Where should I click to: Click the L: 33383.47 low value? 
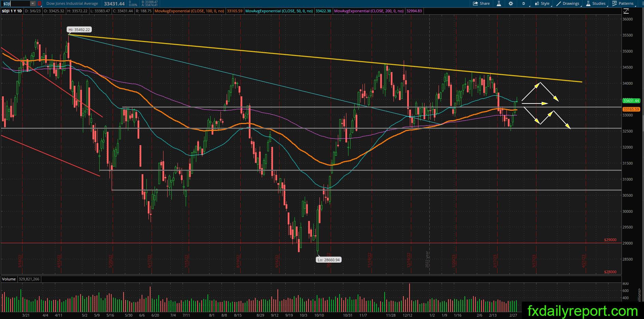(x=100, y=11)
